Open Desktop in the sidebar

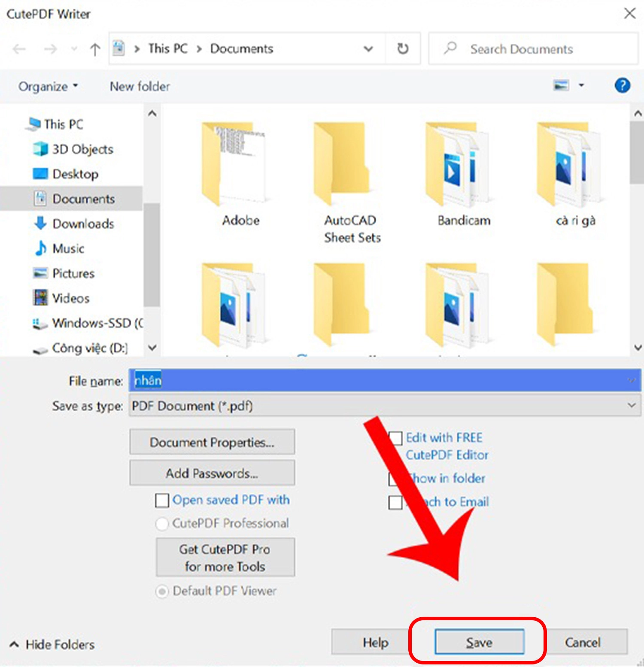[x=66, y=174]
